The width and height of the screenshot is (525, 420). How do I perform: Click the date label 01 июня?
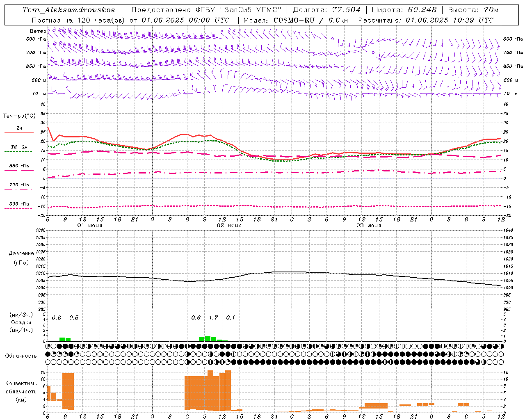[90, 226]
